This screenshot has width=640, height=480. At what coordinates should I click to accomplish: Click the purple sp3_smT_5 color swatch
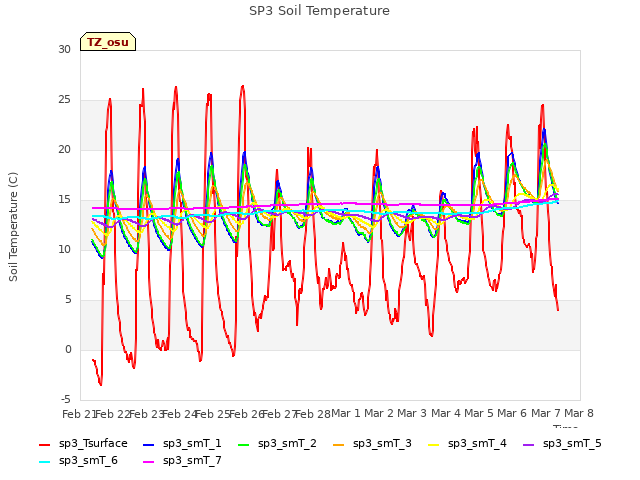(x=529, y=444)
